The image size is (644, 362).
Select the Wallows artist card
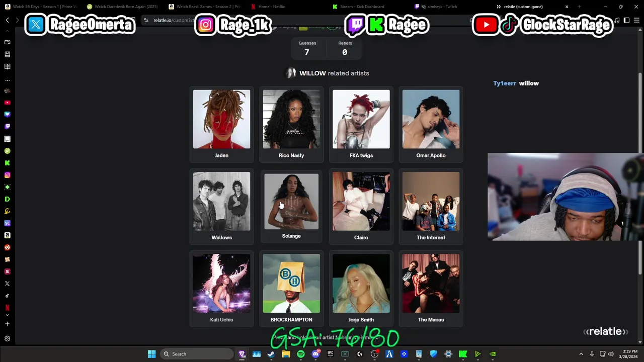point(221,206)
